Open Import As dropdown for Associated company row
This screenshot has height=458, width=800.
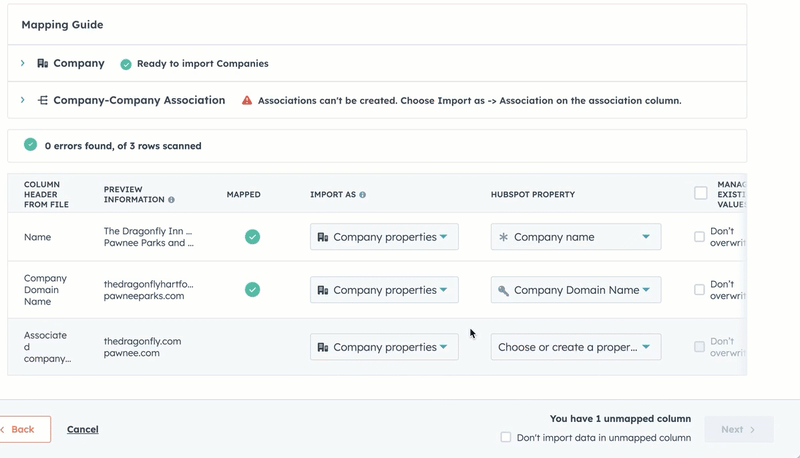(384, 347)
